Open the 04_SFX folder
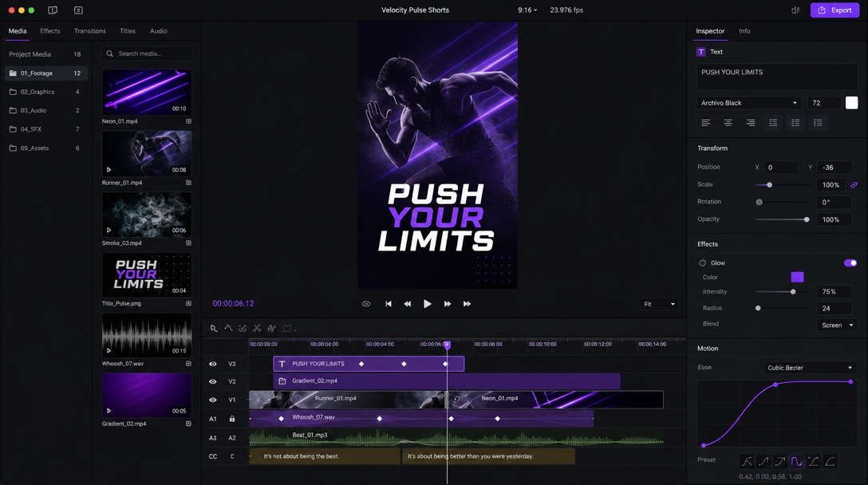868x485 pixels. (x=46, y=129)
